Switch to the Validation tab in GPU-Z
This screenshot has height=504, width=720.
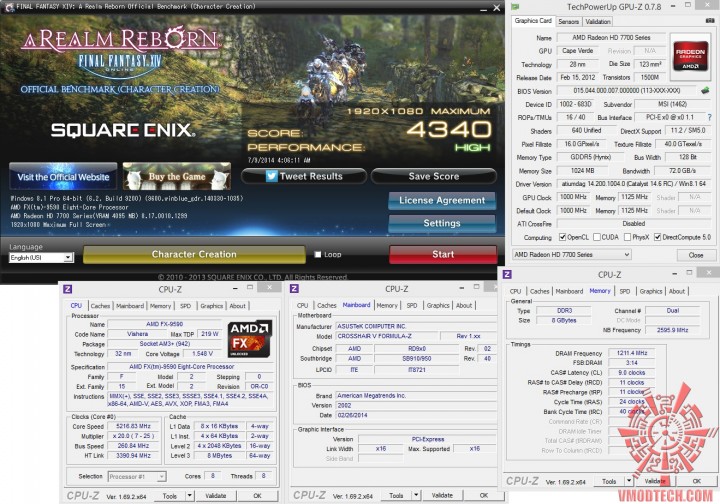click(x=597, y=22)
